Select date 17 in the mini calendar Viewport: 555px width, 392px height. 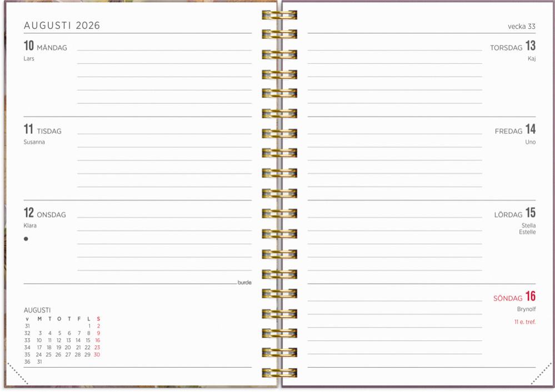coord(39,348)
